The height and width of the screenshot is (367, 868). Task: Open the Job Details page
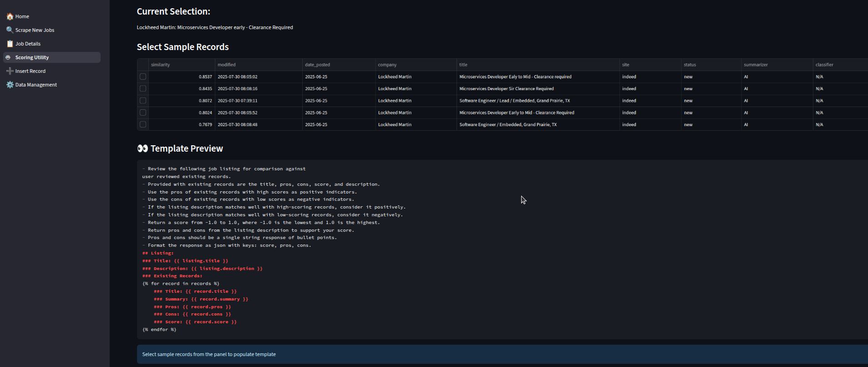click(28, 44)
